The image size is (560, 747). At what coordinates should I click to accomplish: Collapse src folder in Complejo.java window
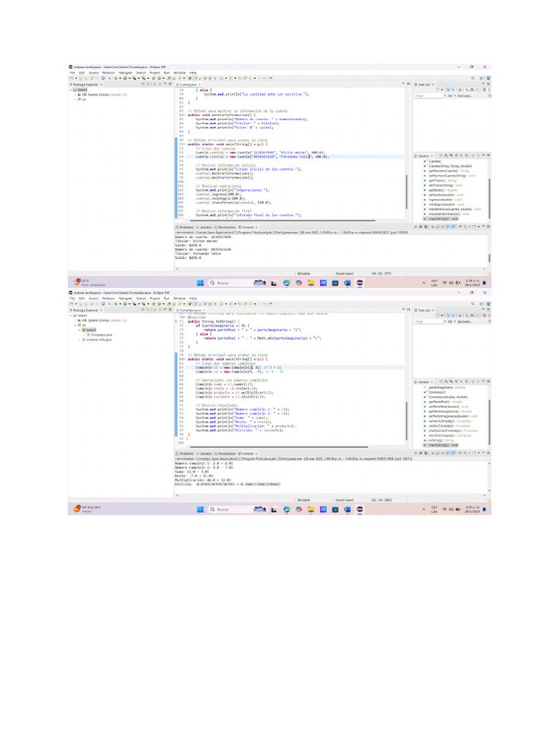click(x=75, y=325)
